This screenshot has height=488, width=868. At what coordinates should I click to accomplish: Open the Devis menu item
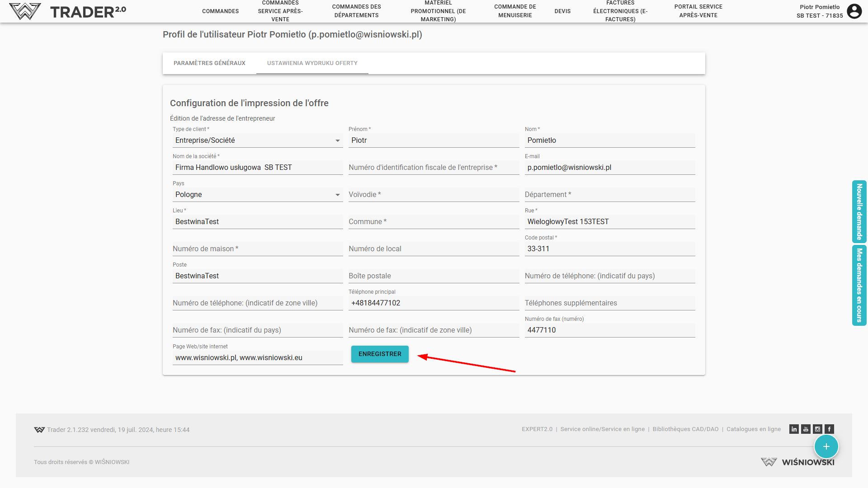(562, 11)
